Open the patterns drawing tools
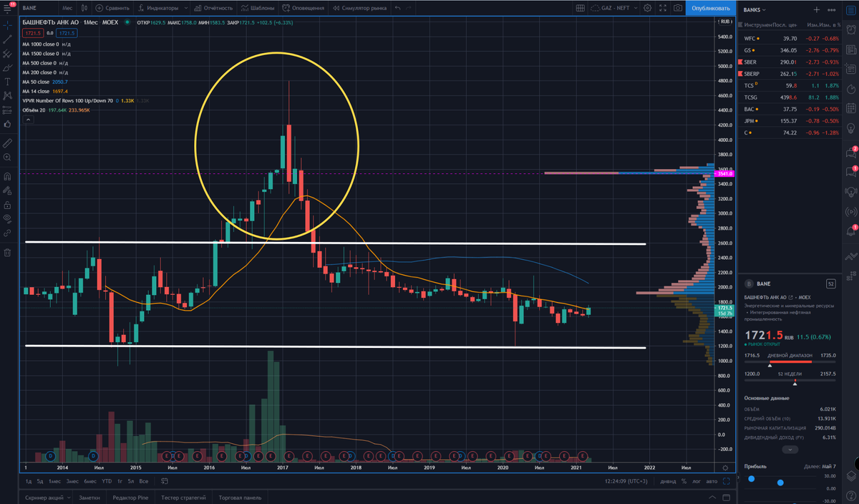 point(7,96)
